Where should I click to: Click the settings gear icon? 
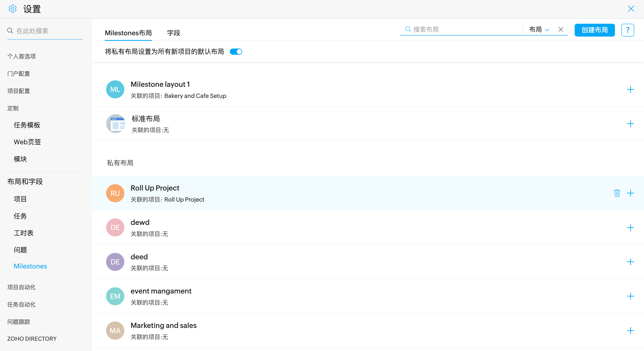coord(12,9)
